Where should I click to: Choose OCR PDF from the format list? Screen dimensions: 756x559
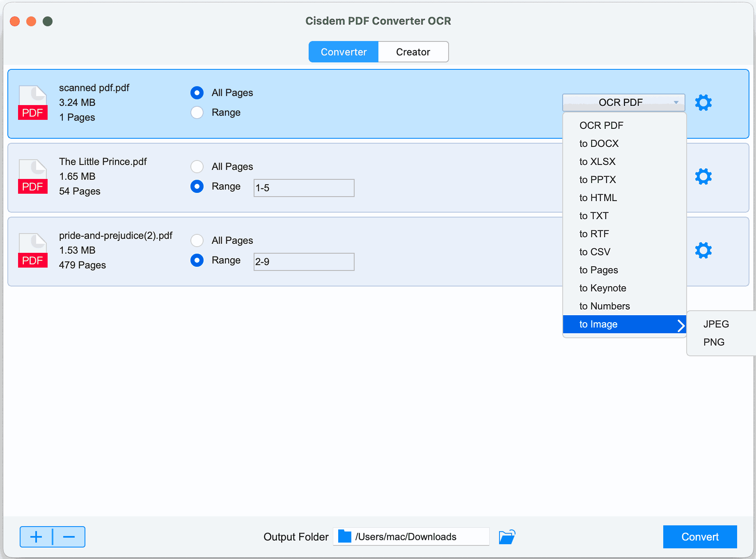tap(624, 126)
